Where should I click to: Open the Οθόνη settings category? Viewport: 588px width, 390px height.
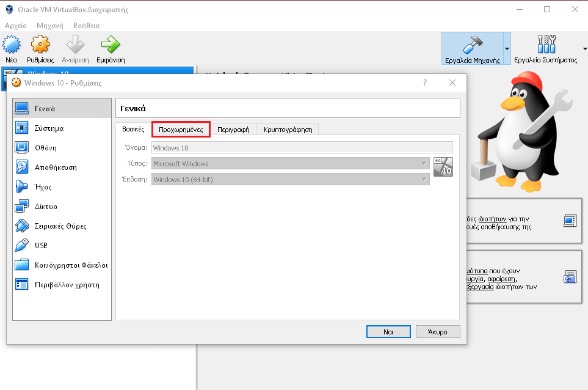pyautogui.click(x=62, y=147)
